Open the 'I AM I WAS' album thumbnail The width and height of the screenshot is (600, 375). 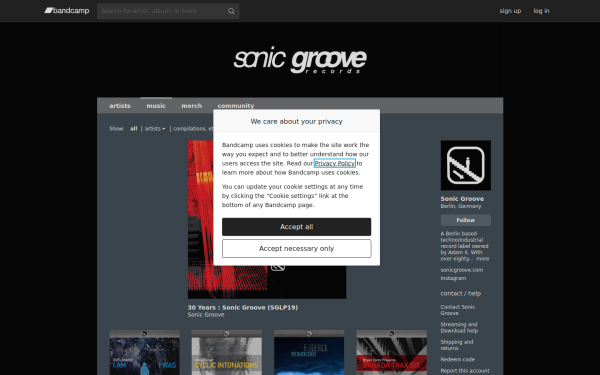click(145, 352)
